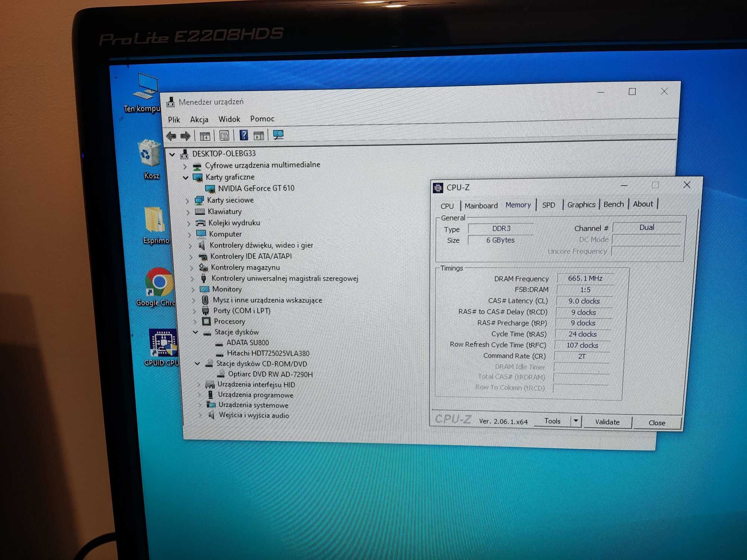Select Kontrolery IDE ATA/ATAPI entry
747x560 pixels.
[x=251, y=256]
